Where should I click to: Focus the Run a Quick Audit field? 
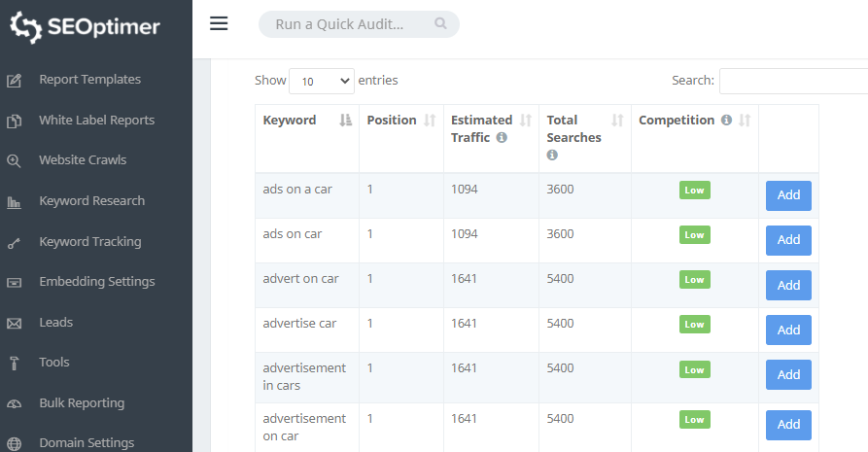[x=350, y=24]
